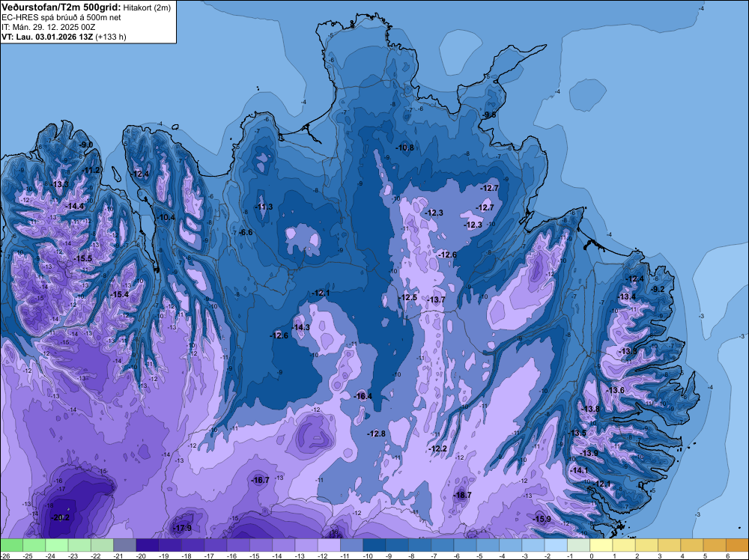
Task: Select the -11.3 temperature value
Action: coord(264,207)
